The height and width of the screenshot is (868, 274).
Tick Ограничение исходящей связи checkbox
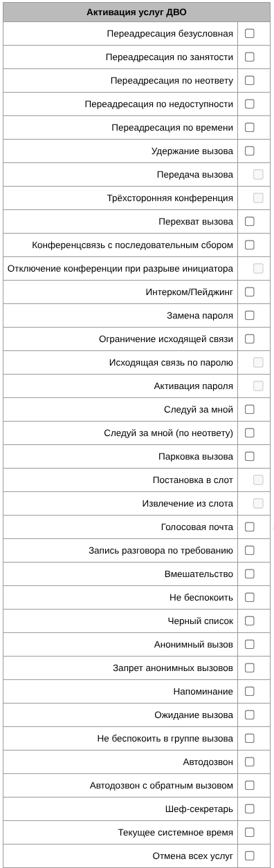pyautogui.click(x=250, y=339)
